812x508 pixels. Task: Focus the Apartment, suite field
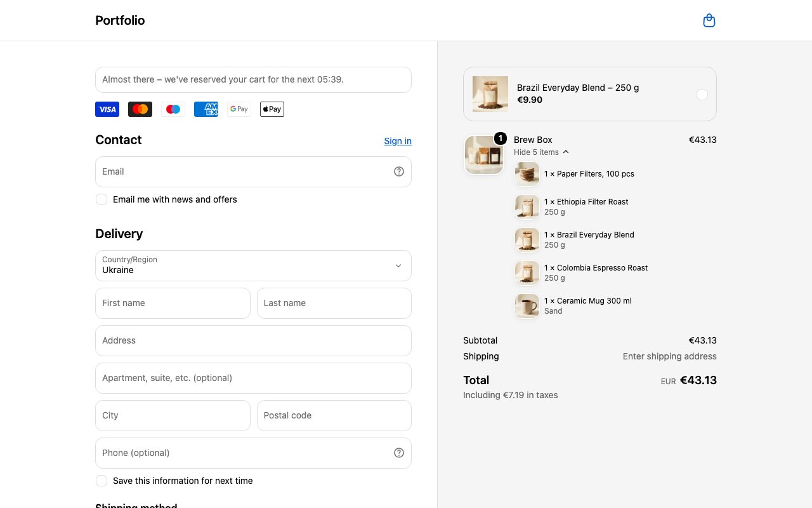click(253, 378)
